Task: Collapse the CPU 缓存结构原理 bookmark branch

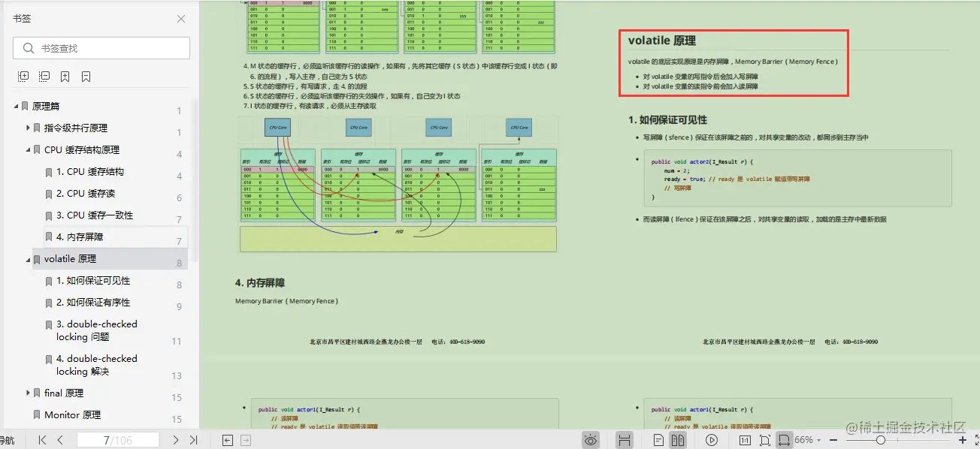Action: pyautogui.click(x=26, y=149)
